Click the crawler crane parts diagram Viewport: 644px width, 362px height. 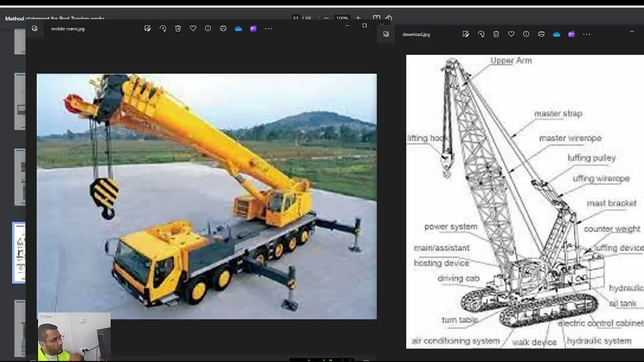(x=525, y=201)
